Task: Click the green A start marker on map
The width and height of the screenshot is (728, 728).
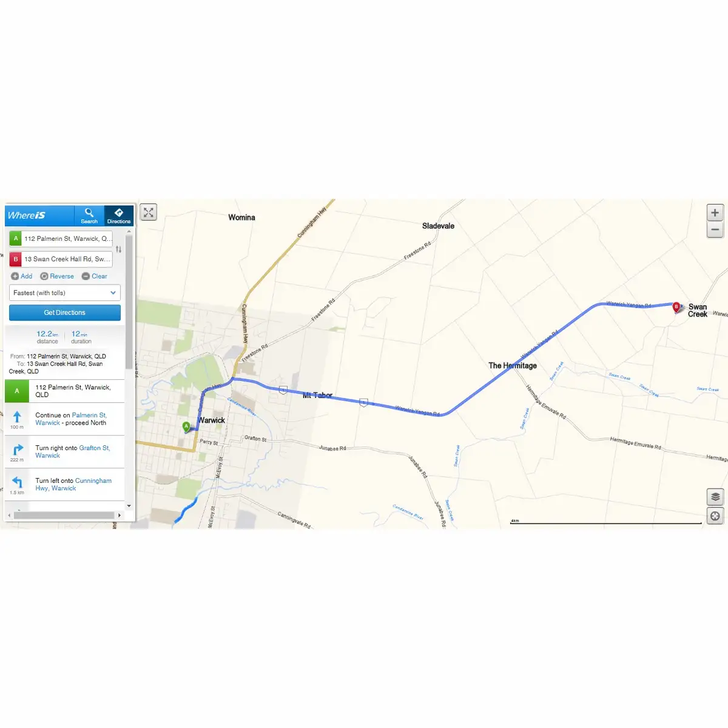Action: point(186,426)
